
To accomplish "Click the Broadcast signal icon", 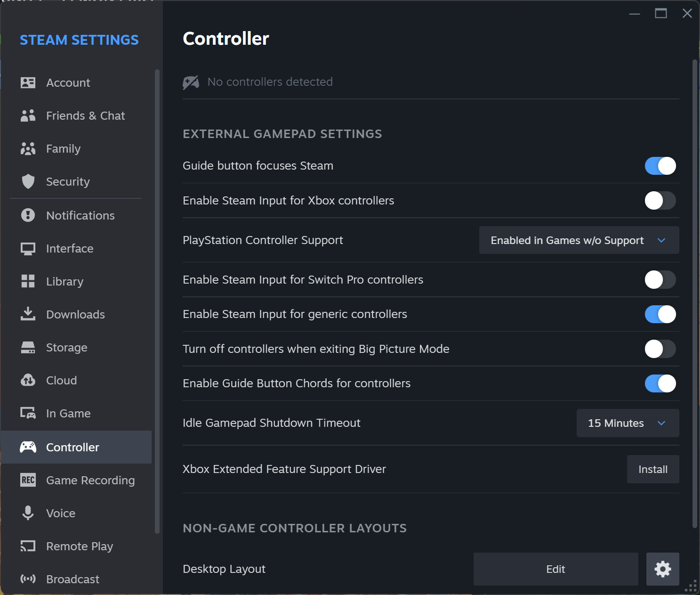I will 28,579.
